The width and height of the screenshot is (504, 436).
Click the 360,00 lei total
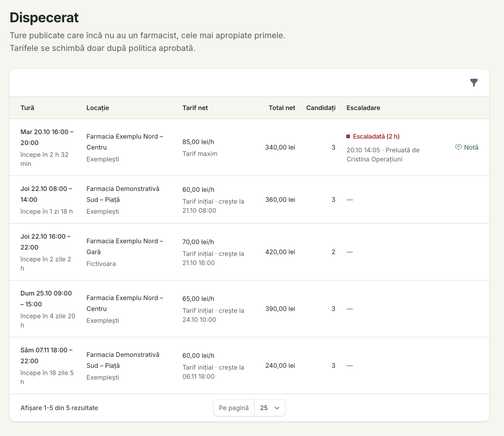[280, 200]
